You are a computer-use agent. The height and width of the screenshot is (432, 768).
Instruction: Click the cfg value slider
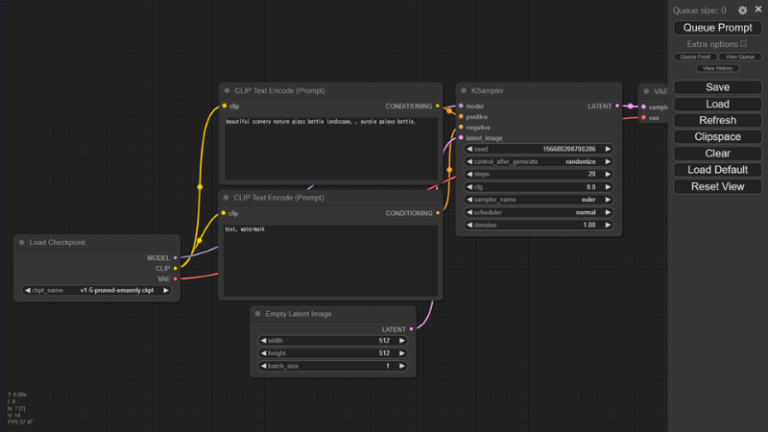(539, 187)
